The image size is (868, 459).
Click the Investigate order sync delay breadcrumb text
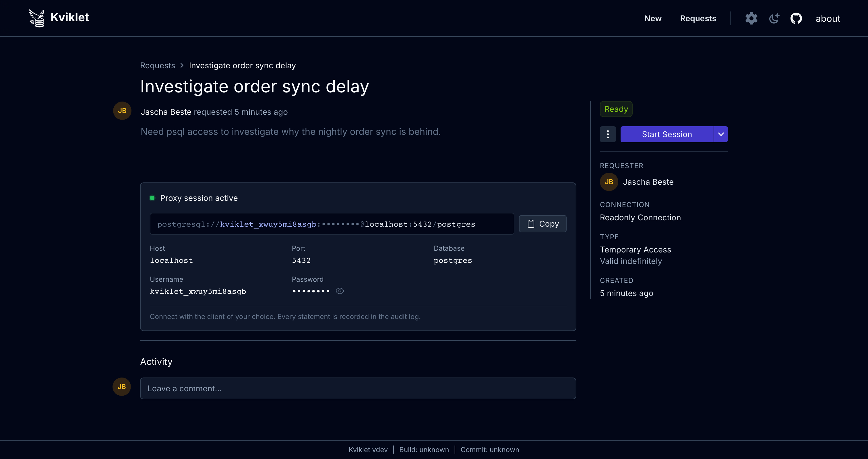point(242,65)
